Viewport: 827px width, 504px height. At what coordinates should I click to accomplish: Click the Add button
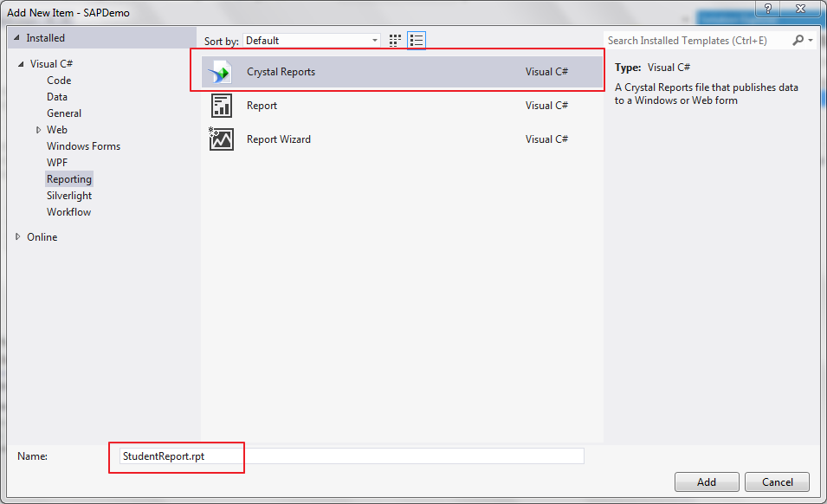(707, 481)
